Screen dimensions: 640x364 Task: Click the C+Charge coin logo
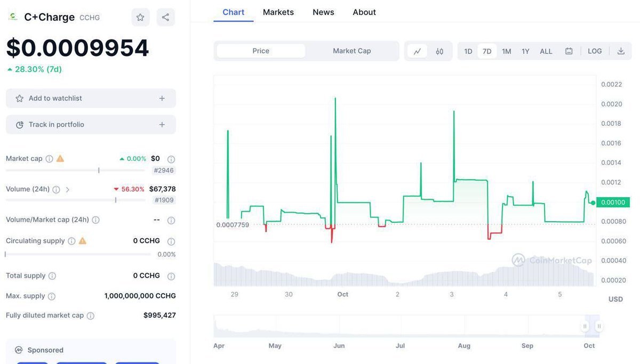pyautogui.click(x=12, y=17)
